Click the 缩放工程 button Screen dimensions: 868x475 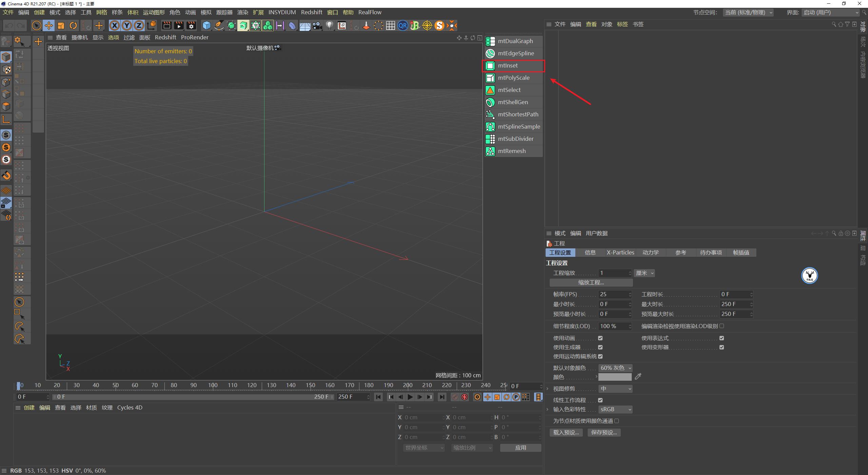pyautogui.click(x=591, y=282)
